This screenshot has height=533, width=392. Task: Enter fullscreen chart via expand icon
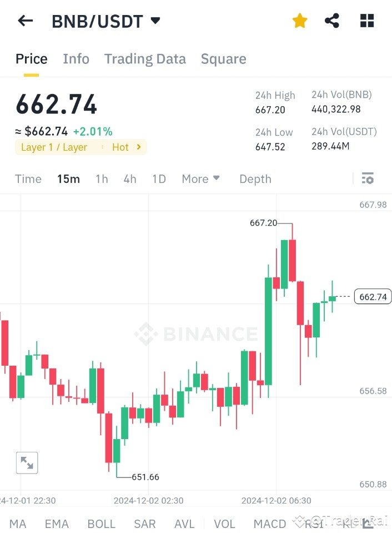27,462
